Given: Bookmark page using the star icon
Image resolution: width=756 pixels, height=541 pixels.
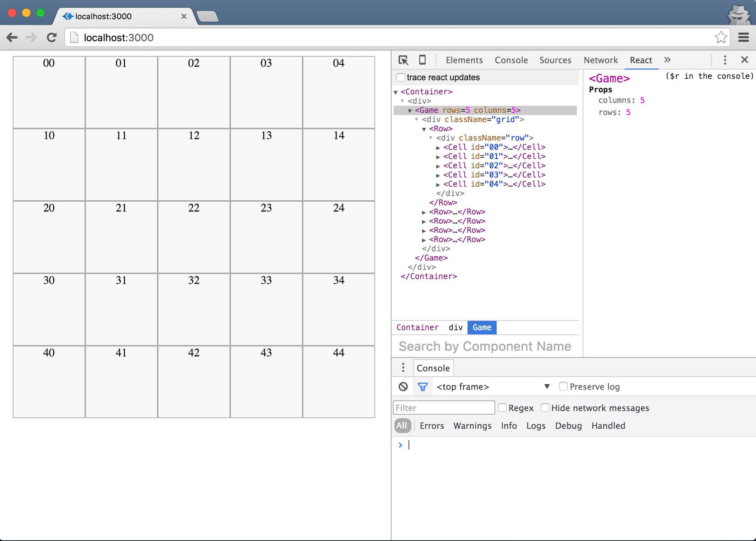Looking at the screenshot, I should [720, 37].
